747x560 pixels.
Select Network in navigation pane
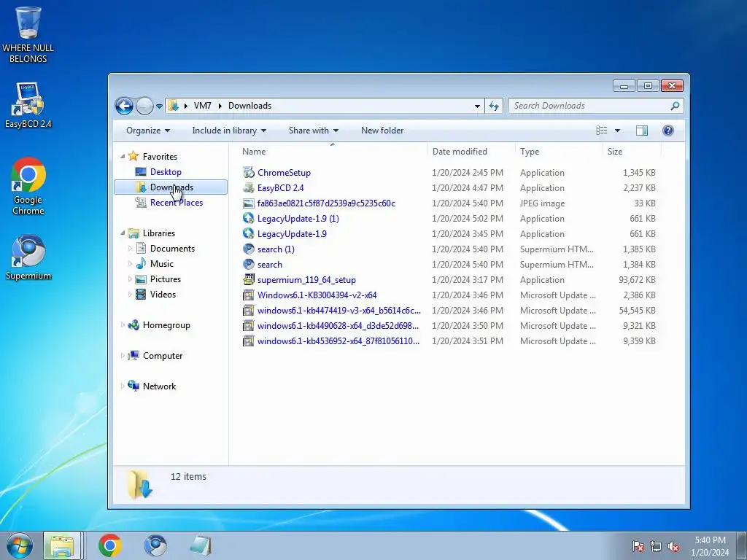pyautogui.click(x=159, y=386)
